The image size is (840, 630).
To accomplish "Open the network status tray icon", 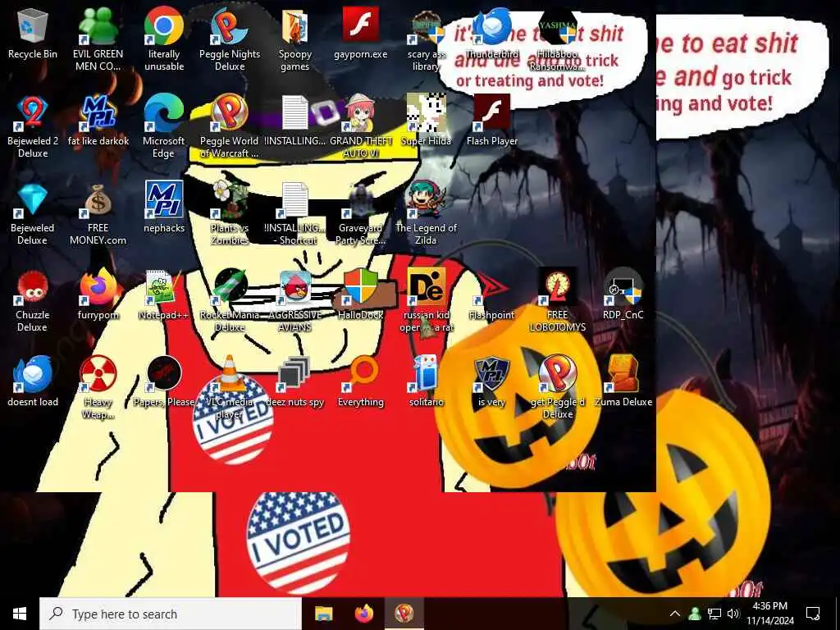I will pos(714,614).
